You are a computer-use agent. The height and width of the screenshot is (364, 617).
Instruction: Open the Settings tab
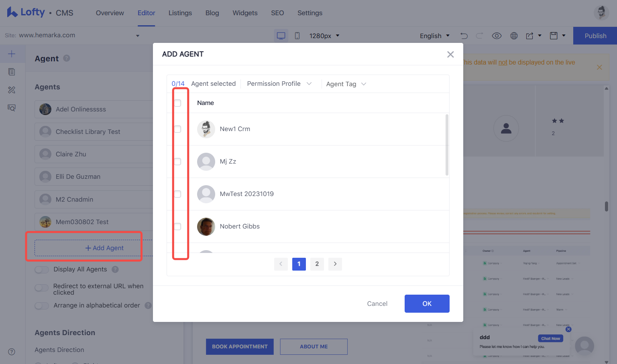310,13
